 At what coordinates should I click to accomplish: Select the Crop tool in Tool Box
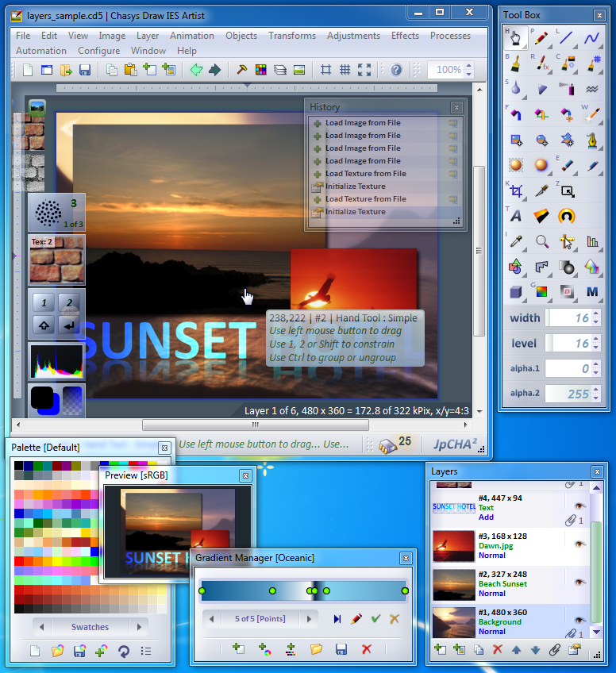(x=515, y=190)
